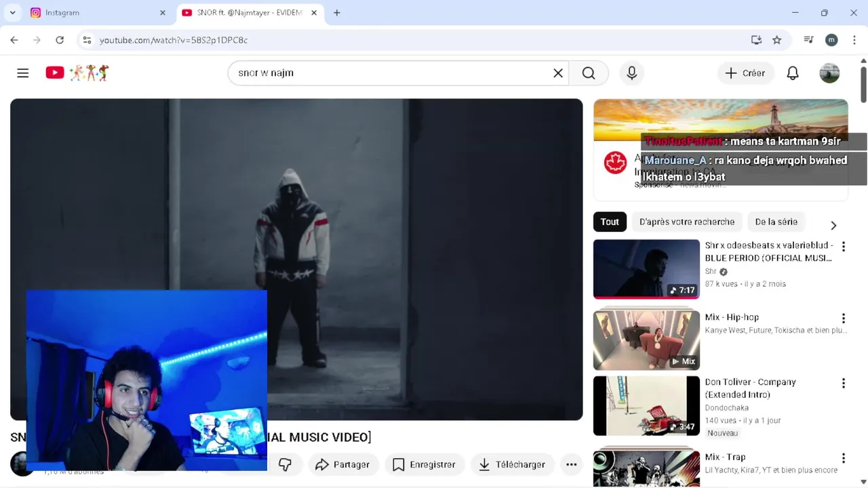This screenshot has width=868, height=488.
Task: Select the De la série chip
Action: click(776, 222)
